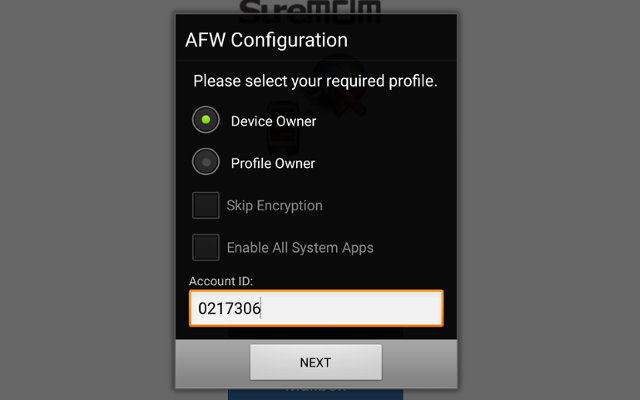Click the NEXT button

coord(316,362)
